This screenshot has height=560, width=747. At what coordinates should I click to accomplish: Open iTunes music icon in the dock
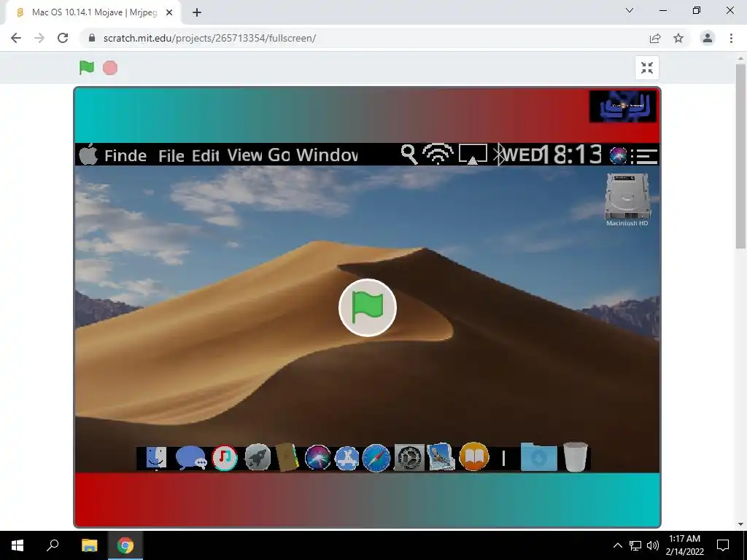click(x=225, y=458)
